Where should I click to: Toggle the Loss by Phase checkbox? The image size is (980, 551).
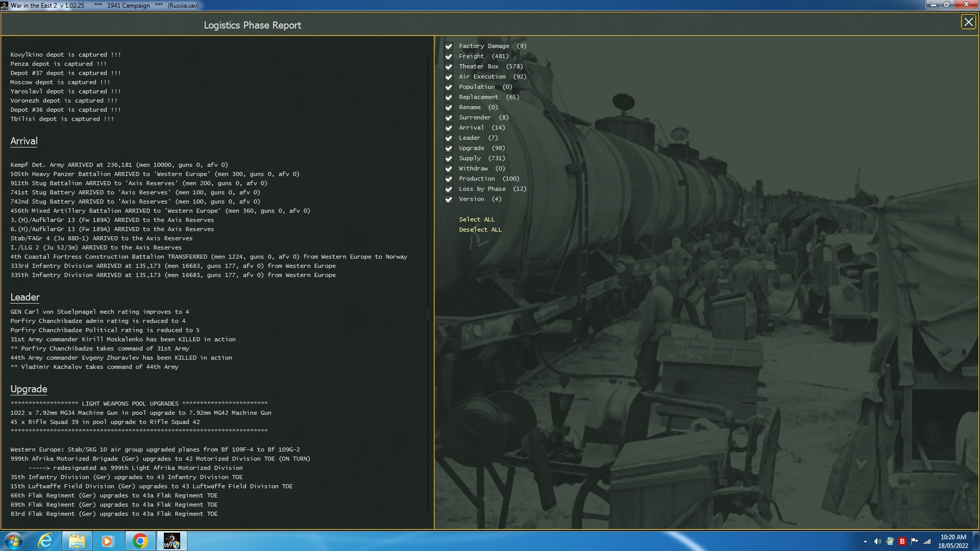(449, 189)
